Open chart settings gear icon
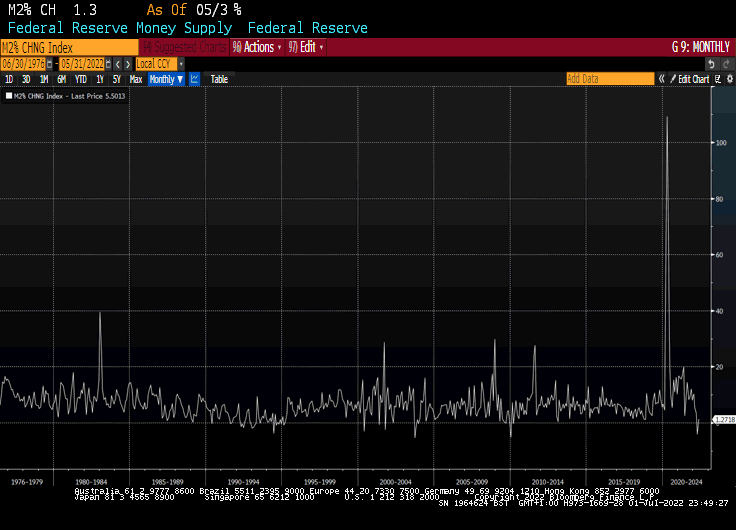Image resolution: width=736 pixels, height=530 pixels. click(x=729, y=78)
